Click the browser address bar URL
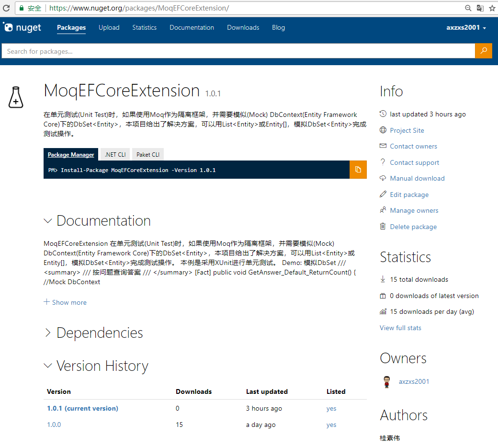The image size is (498, 448). pyautogui.click(x=139, y=8)
